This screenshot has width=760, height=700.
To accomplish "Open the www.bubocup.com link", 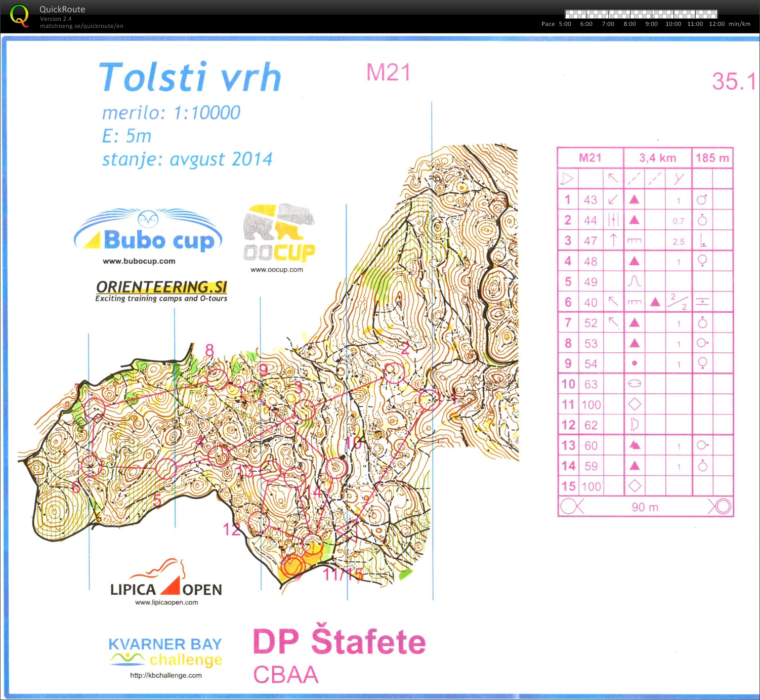I will tap(139, 261).
